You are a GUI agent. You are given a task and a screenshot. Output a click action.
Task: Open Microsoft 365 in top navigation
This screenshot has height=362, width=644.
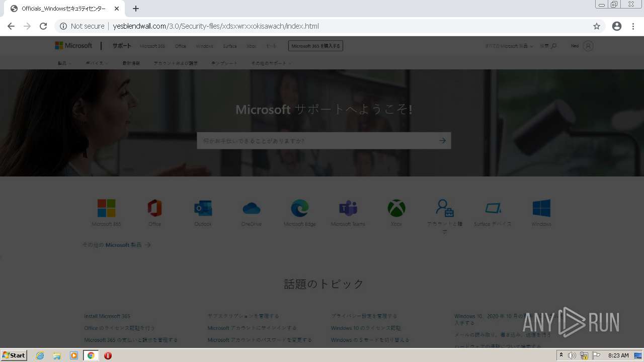152,46
